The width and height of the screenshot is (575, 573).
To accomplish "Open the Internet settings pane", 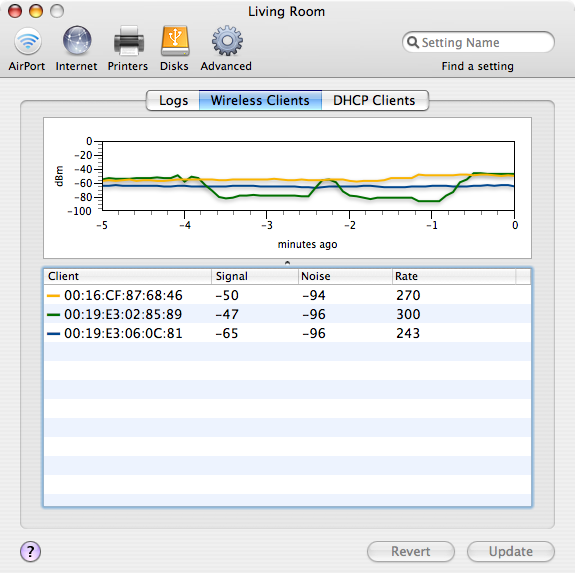I will pos(76,49).
